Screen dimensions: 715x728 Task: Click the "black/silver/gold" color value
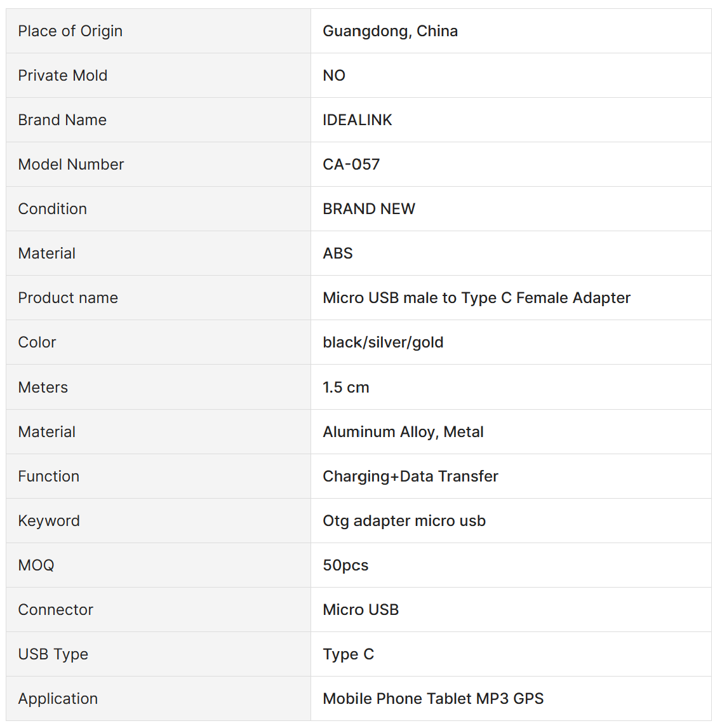click(x=383, y=342)
